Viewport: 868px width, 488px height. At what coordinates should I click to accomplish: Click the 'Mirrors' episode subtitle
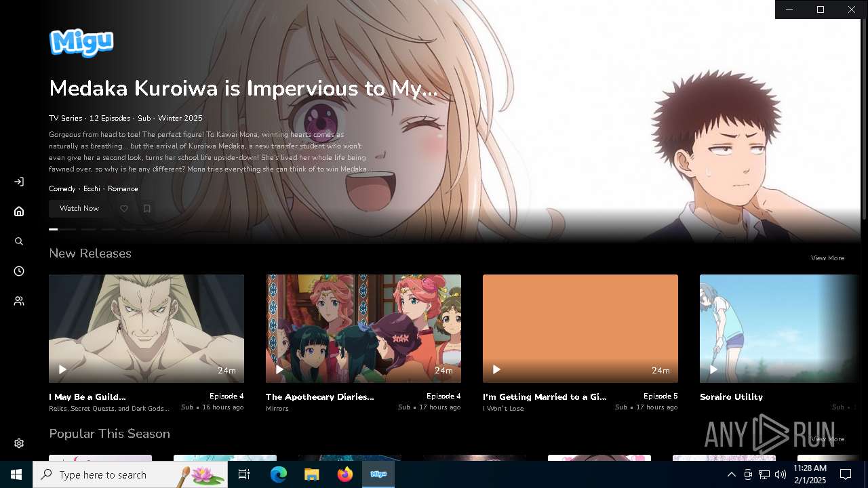point(277,409)
